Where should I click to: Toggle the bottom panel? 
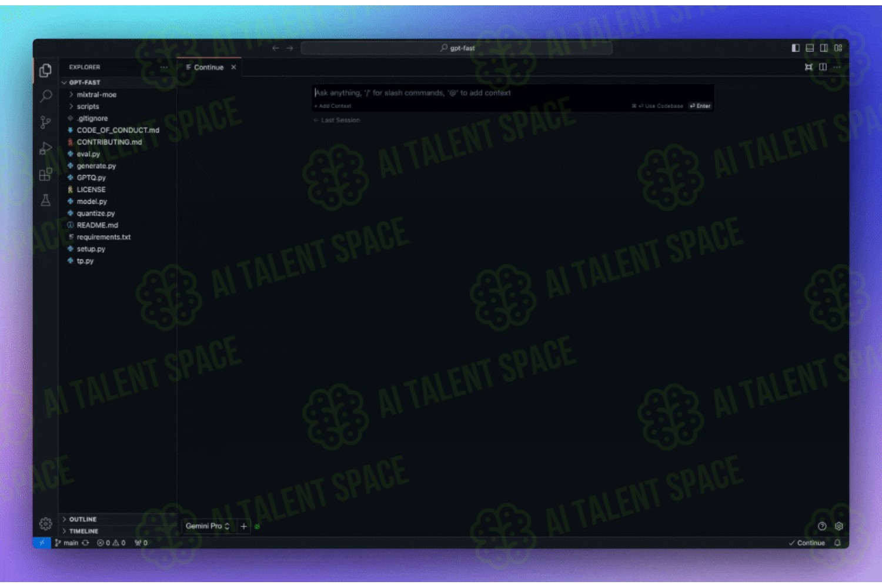pyautogui.click(x=810, y=48)
